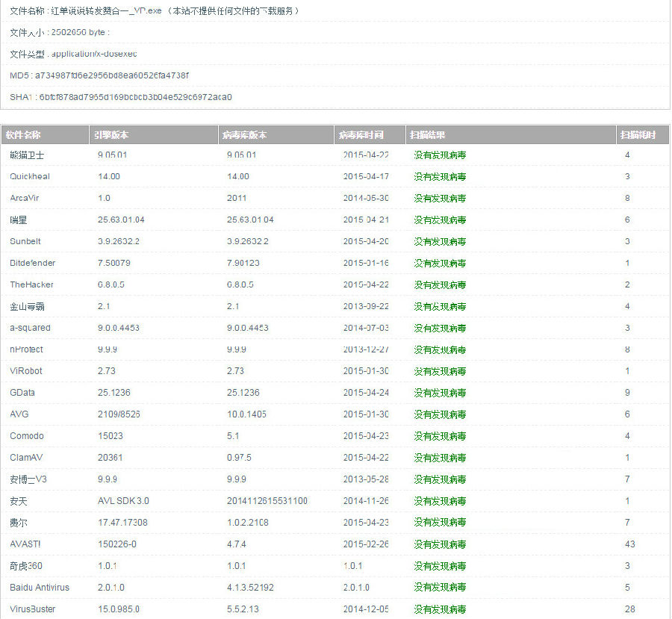Click the 文件名称 line at top
This screenshot has height=619, width=672.
[155, 11]
